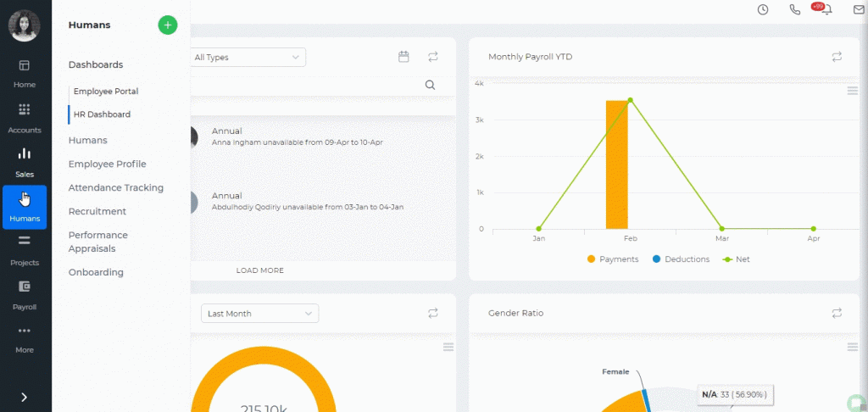Image resolution: width=868 pixels, height=412 pixels.
Task: Open Employee Portal dashboard
Action: point(106,92)
